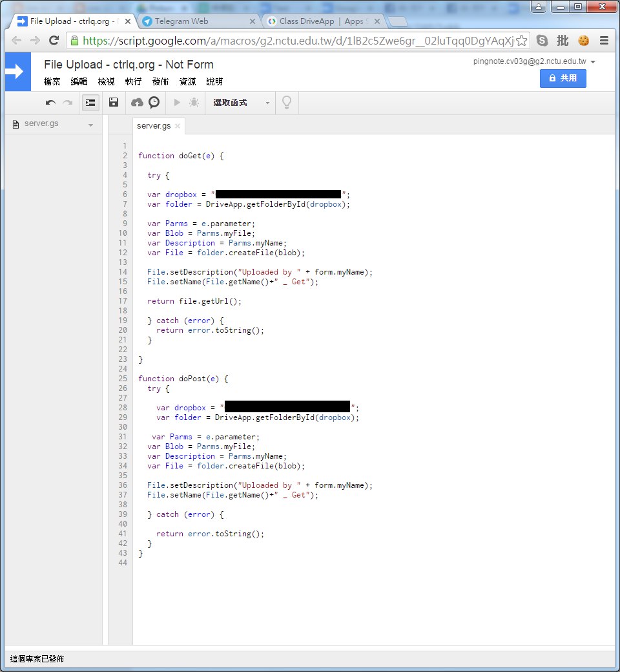620x672 pixels.
Task: Click line number 44 in gutter
Action: (123, 563)
